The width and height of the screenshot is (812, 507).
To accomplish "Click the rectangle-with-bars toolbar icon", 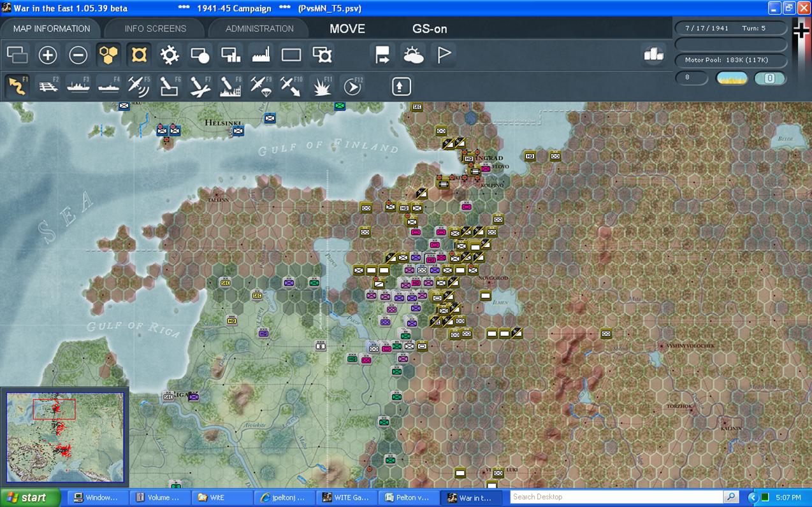I will [231, 55].
